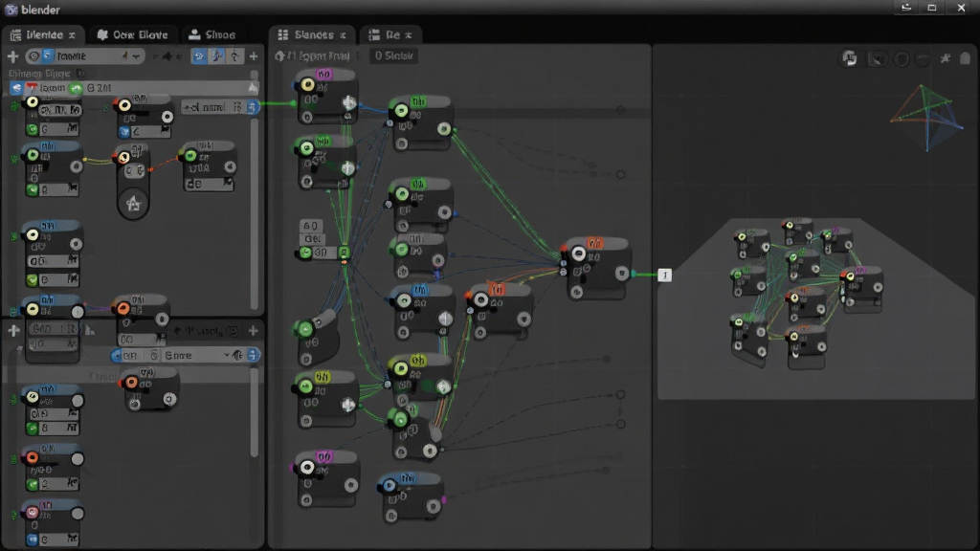Open the "Slmoe" tab with person icon
The image size is (980, 551).
tap(212, 35)
